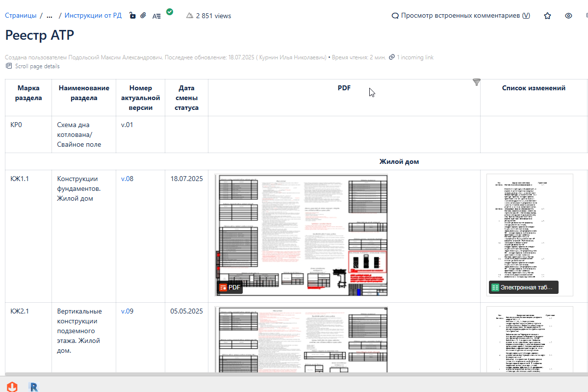Screen dimensions: 588x392
Task: Click the inline comments speech bubble icon
Action: pyautogui.click(x=395, y=16)
